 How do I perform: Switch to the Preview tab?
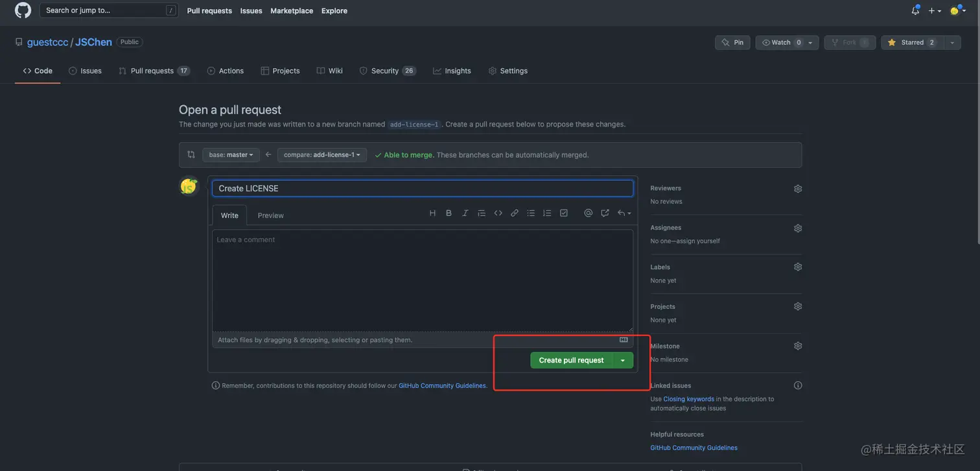[271, 215]
